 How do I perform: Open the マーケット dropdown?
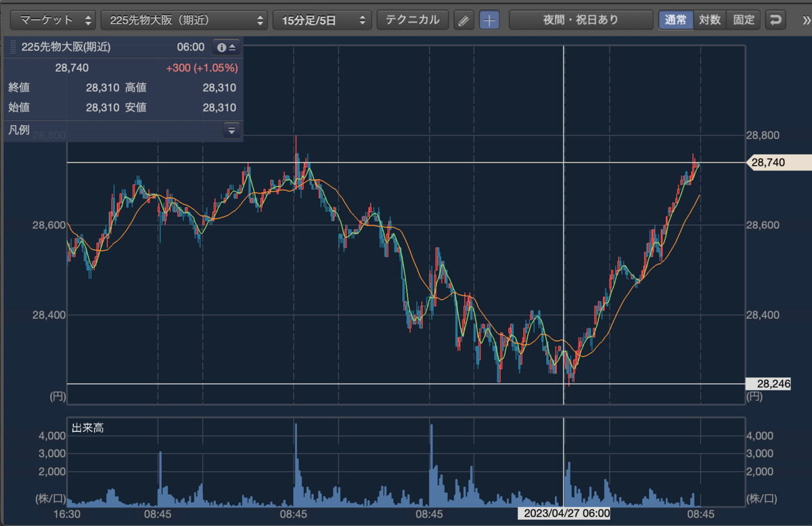tap(54, 20)
